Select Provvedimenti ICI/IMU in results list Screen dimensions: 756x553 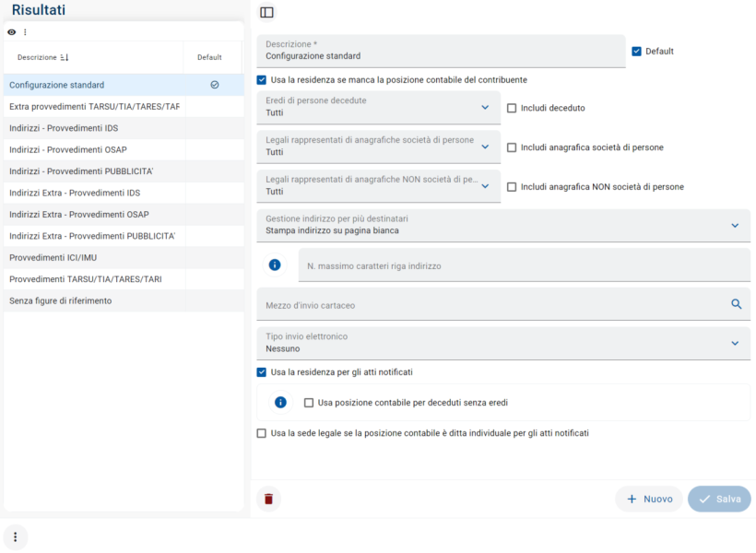coord(44,257)
